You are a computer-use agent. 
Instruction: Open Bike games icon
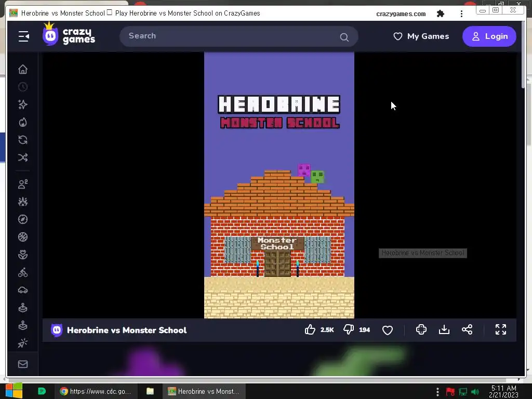point(23,272)
